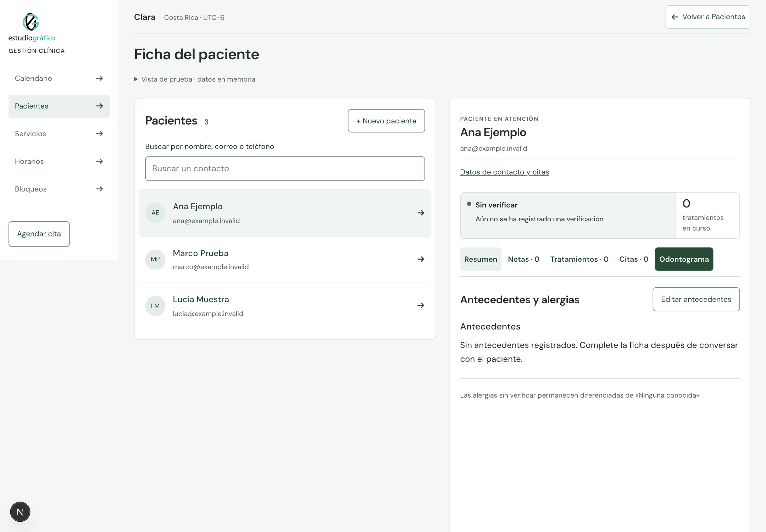Open the Citas · 0 tab
Image resolution: width=766 pixels, height=532 pixels.
click(x=634, y=259)
